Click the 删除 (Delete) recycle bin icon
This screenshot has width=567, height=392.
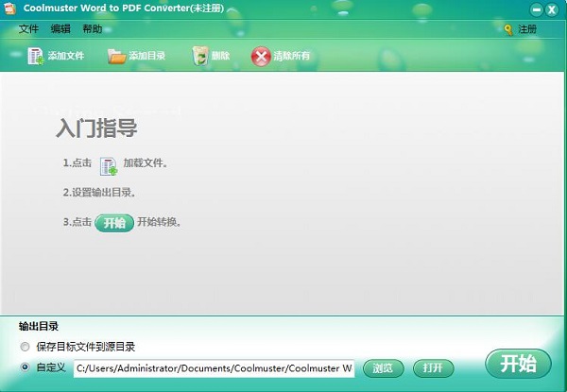point(200,56)
